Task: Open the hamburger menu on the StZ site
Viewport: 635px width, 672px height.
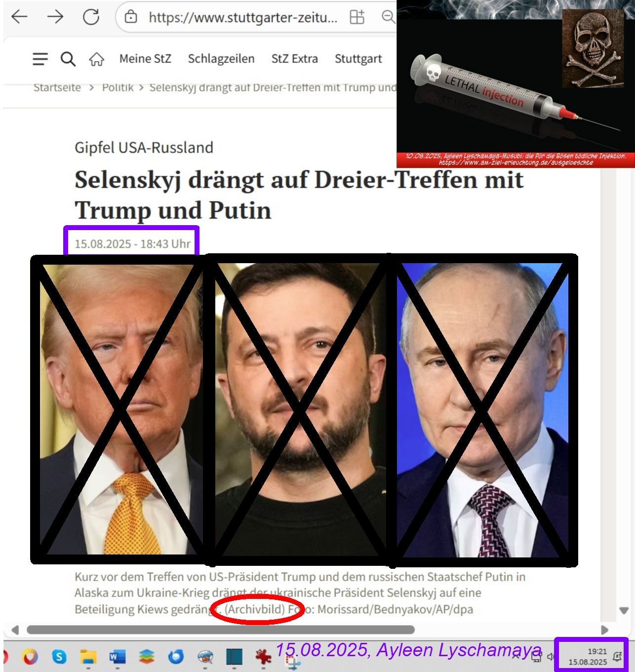Action: click(x=40, y=59)
